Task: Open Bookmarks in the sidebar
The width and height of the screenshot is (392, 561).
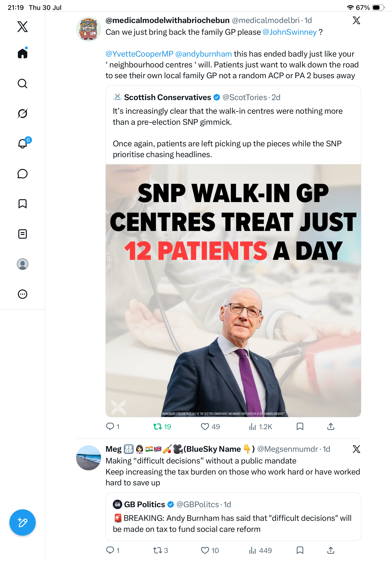Action: (x=23, y=204)
